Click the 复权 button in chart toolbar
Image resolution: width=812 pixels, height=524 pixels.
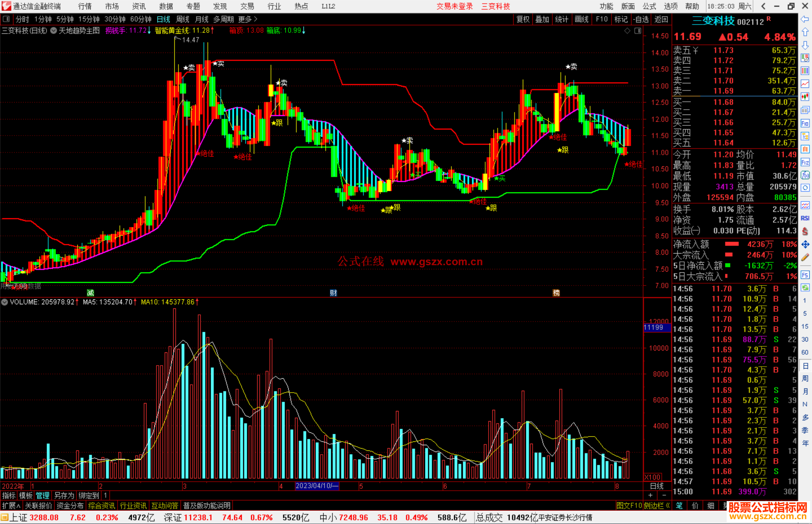pos(523,19)
